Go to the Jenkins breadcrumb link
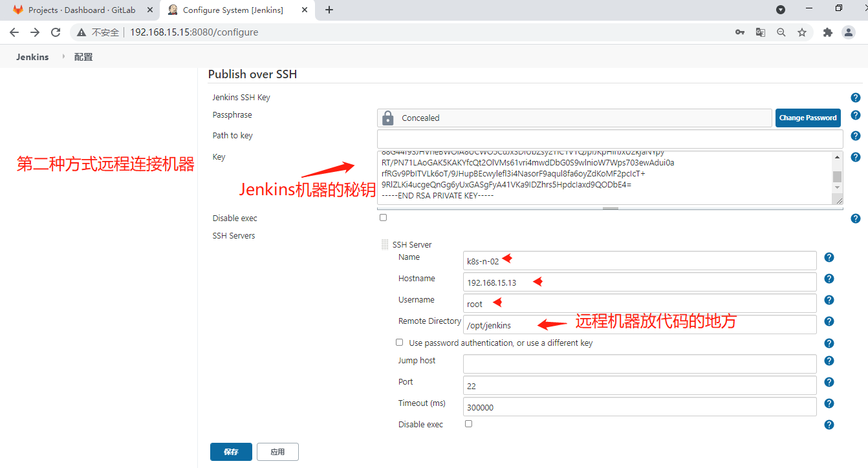The width and height of the screenshot is (868, 468). [x=32, y=57]
